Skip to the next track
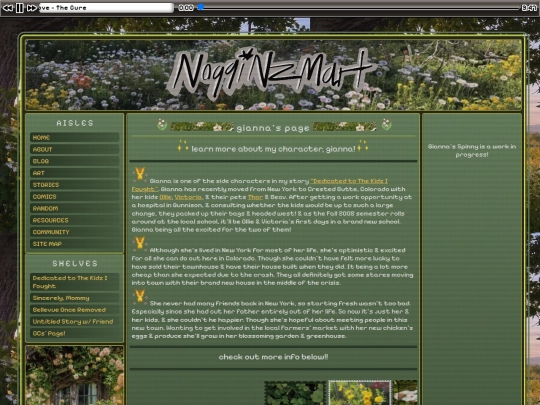 click(x=32, y=8)
